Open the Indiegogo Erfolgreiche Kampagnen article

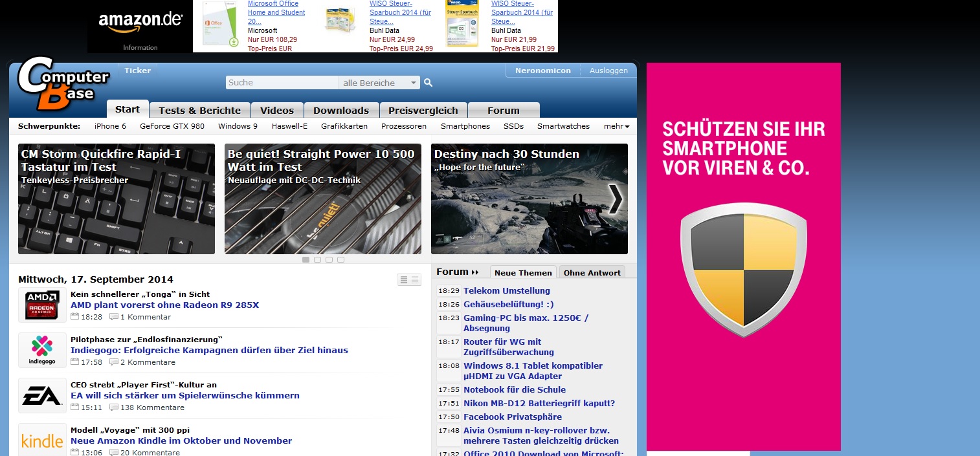click(209, 351)
